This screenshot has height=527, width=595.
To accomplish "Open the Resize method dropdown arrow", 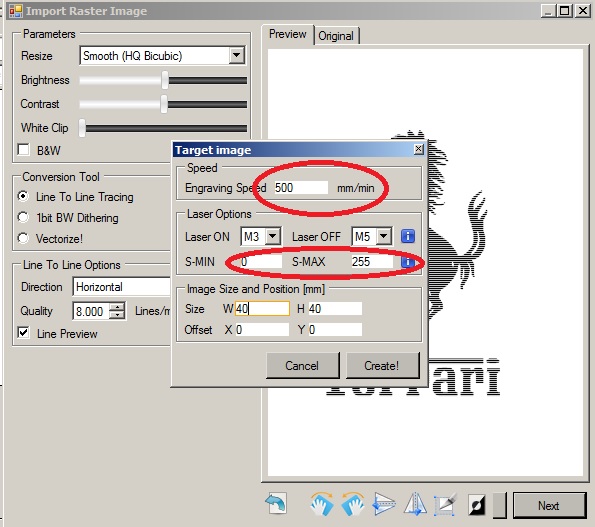I will tap(236, 55).
